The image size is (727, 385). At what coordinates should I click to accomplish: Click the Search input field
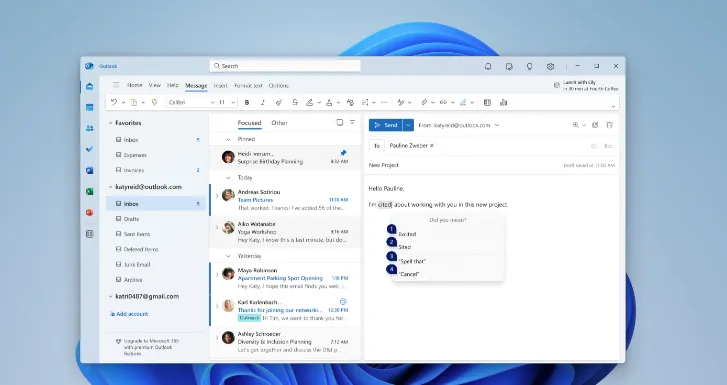285,66
